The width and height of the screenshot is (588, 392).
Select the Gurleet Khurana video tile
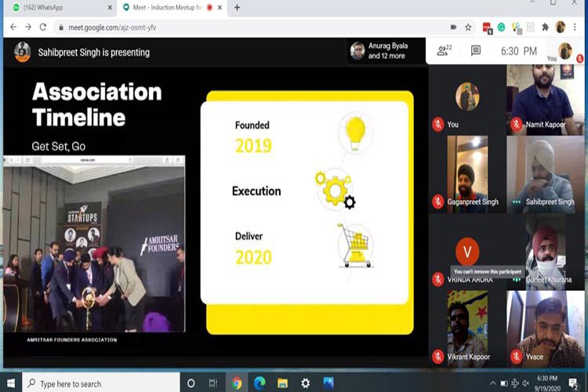545,252
